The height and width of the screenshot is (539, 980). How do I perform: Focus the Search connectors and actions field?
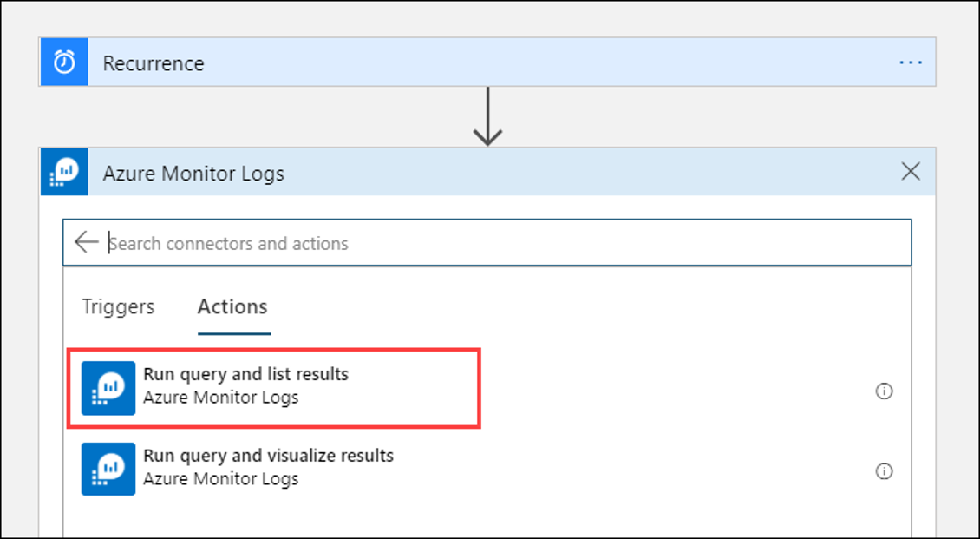coord(487,243)
